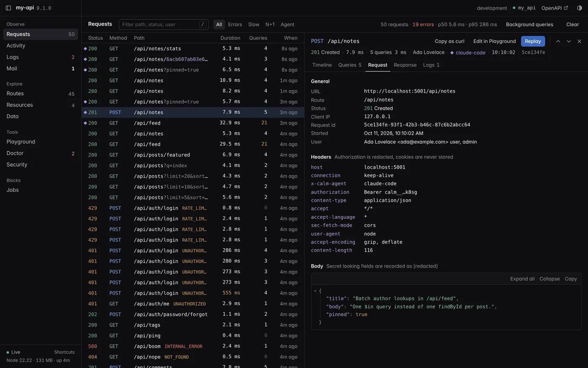Select Requests in the sidebar
The height and width of the screenshot is (368, 588).
pos(41,34)
